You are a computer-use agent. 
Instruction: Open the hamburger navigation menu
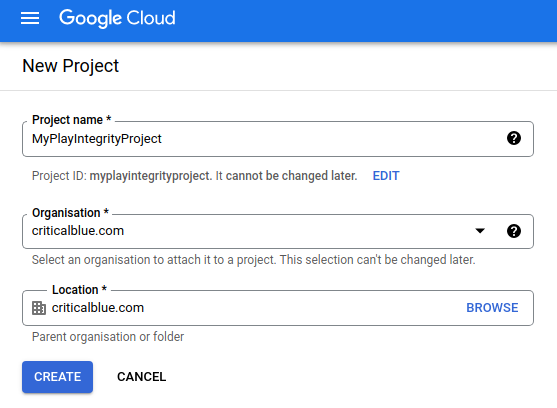point(30,18)
